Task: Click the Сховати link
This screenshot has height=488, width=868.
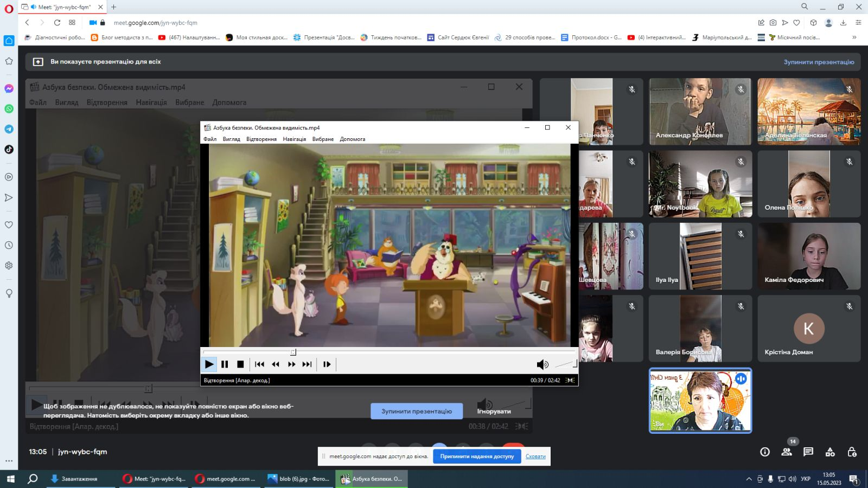Action: (x=535, y=456)
